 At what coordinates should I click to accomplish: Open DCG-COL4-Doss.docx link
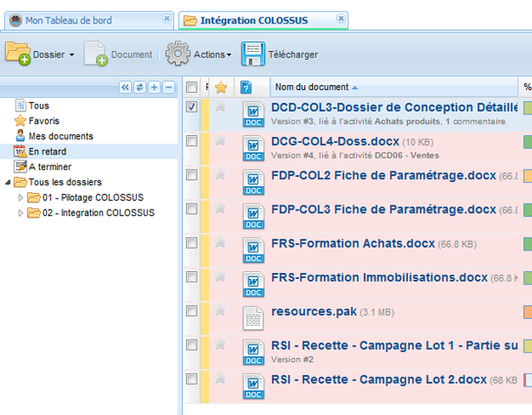335,141
